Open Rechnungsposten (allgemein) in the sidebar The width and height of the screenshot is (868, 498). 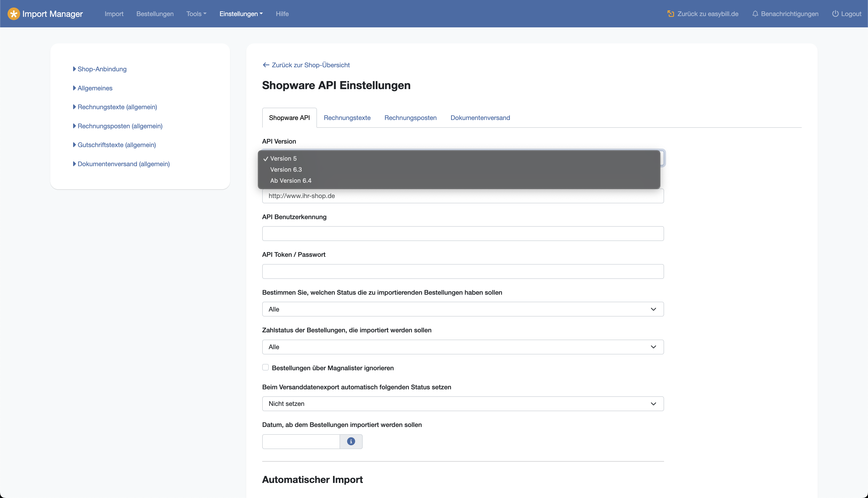point(118,126)
